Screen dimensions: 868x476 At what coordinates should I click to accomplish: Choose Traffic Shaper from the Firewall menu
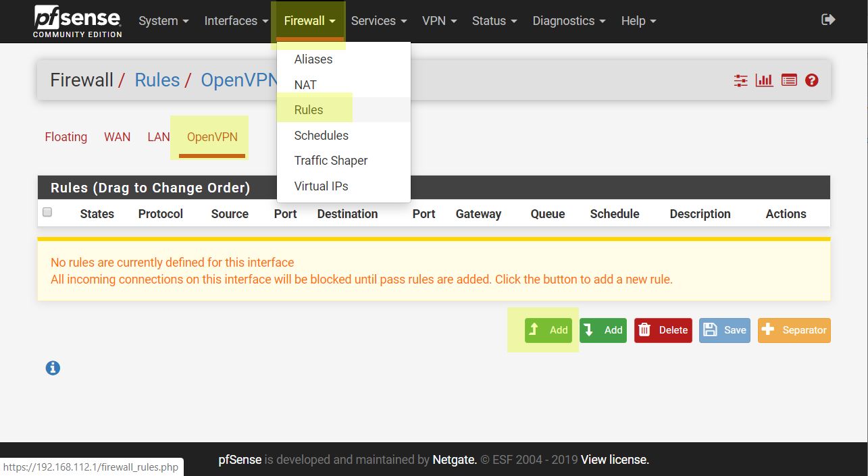[x=344, y=161]
